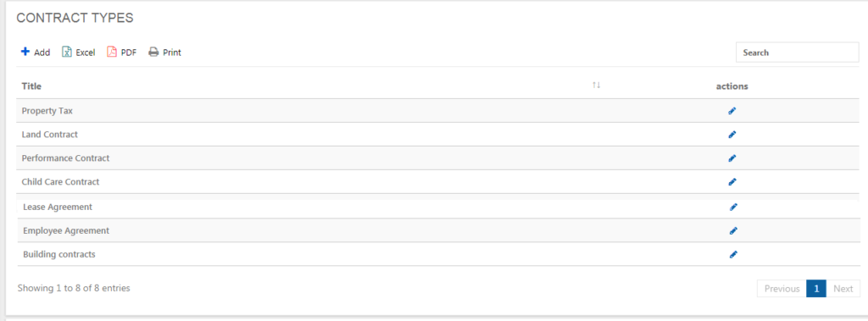Edit Child Care Contract pencil icon
This screenshot has height=321, width=868.
tap(732, 181)
